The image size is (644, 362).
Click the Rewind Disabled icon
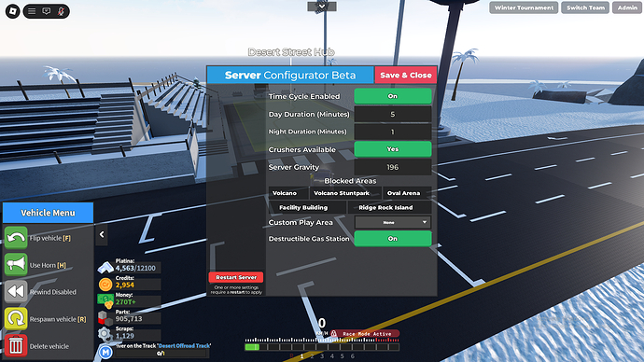[x=16, y=291]
